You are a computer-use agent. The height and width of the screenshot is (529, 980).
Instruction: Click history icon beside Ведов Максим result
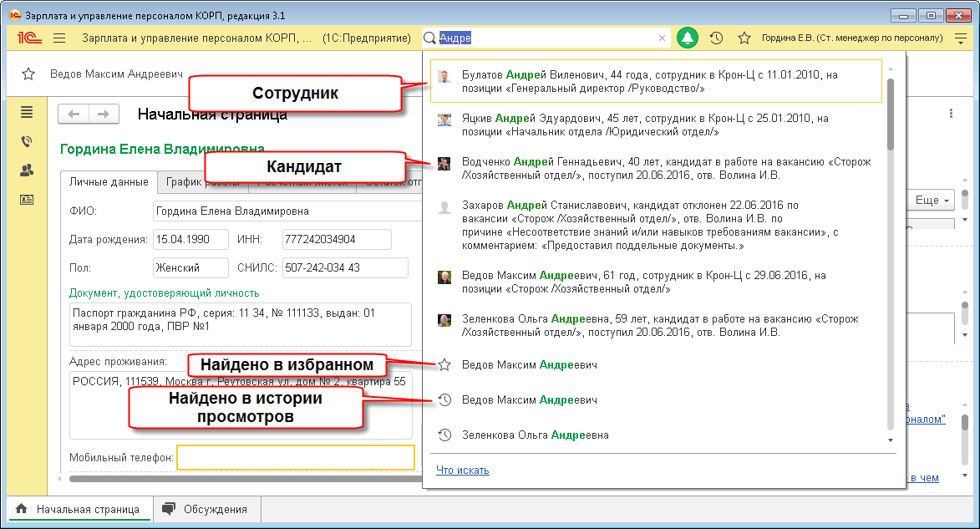tap(444, 399)
